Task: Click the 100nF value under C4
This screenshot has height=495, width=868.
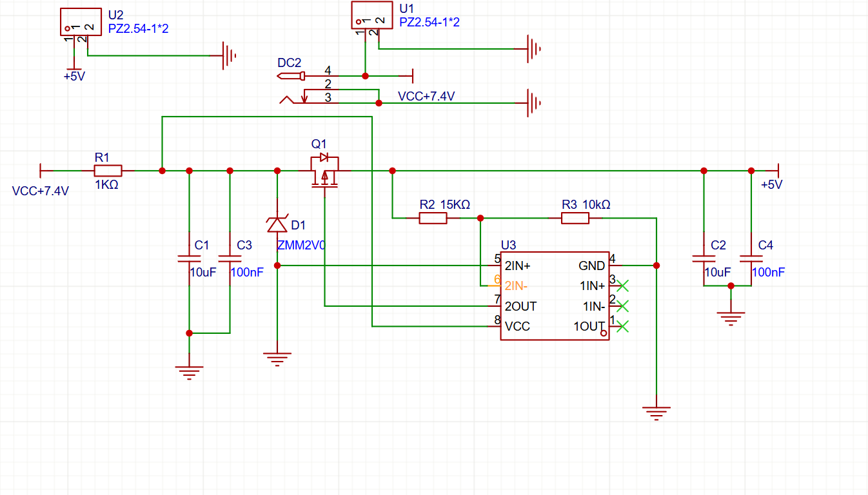Action: click(x=768, y=273)
